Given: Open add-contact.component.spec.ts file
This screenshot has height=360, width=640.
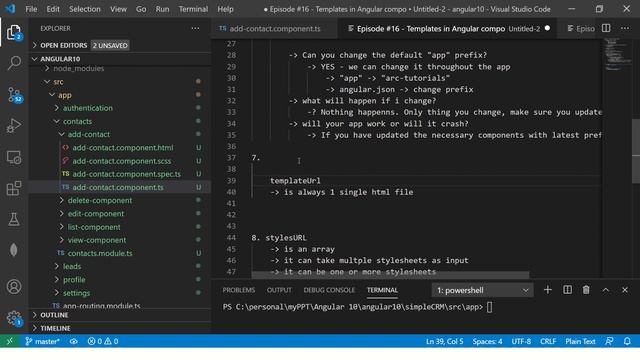Looking at the screenshot, I should [127, 174].
